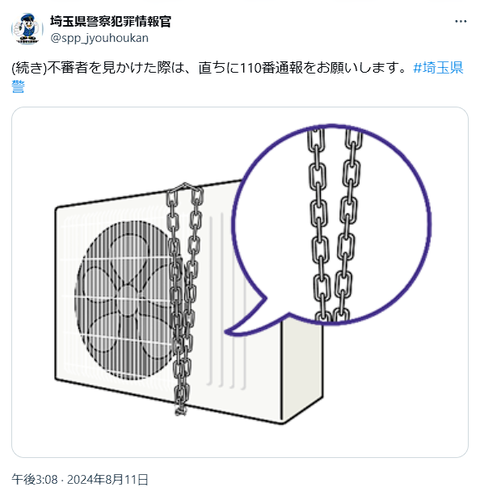Click the police mascot profile avatar
Image resolution: width=480 pixels, height=500 pixels.
coord(27,29)
